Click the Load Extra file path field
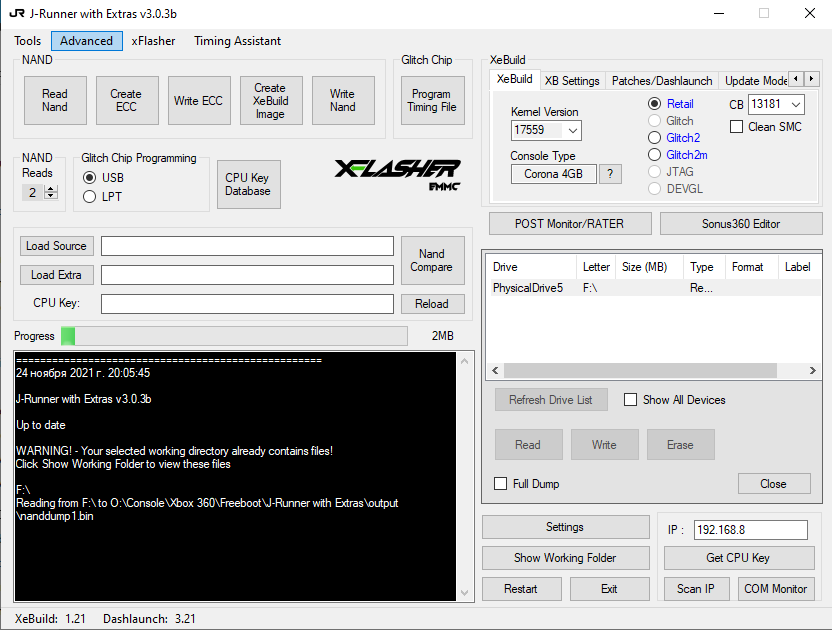The width and height of the screenshot is (832, 630). [x=247, y=275]
